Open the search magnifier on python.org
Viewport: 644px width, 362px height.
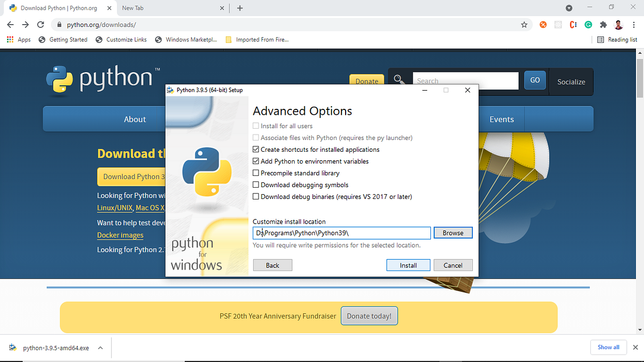tap(398, 79)
